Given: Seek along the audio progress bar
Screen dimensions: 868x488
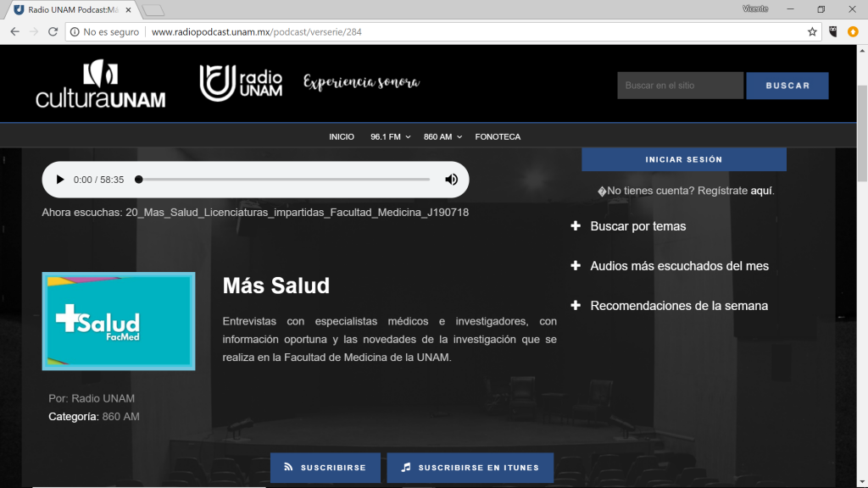Looking at the screenshot, I should (283, 180).
